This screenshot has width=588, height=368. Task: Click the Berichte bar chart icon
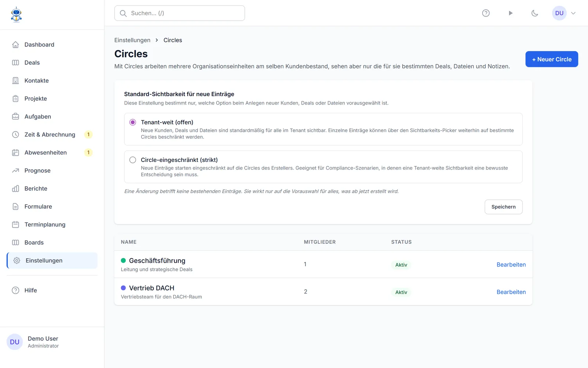click(x=15, y=188)
